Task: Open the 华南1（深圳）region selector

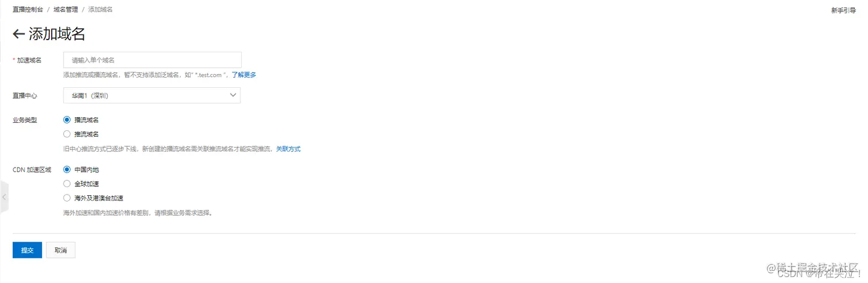Action: click(152, 95)
